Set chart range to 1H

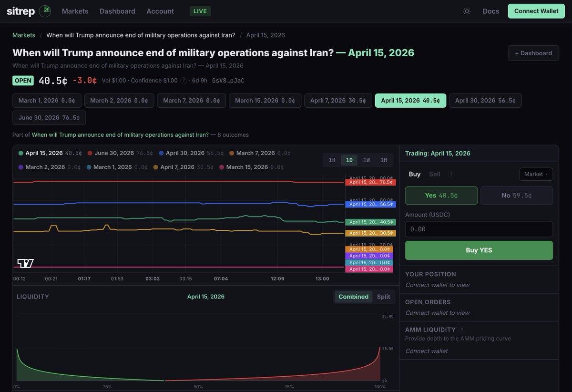click(332, 160)
